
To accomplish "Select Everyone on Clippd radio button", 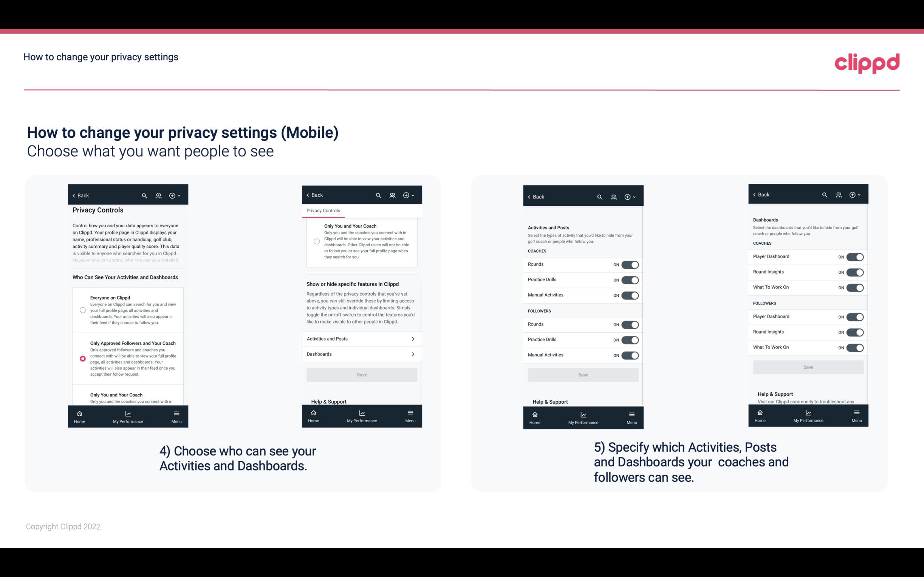I will [x=82, y=310].
